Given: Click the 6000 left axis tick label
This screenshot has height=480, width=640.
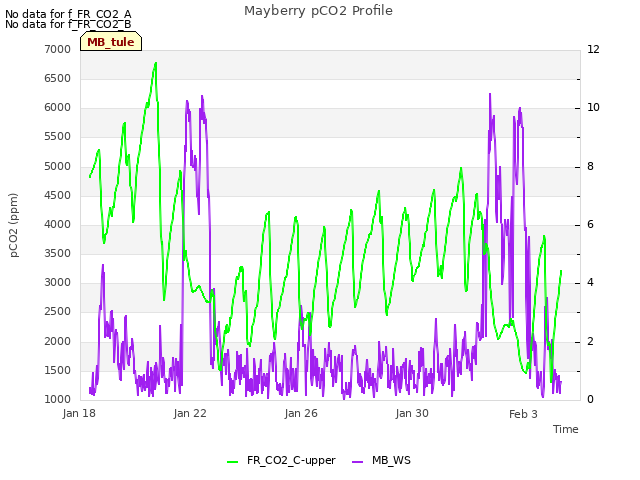Looking at the screenshot, I should tap(58, 108).
